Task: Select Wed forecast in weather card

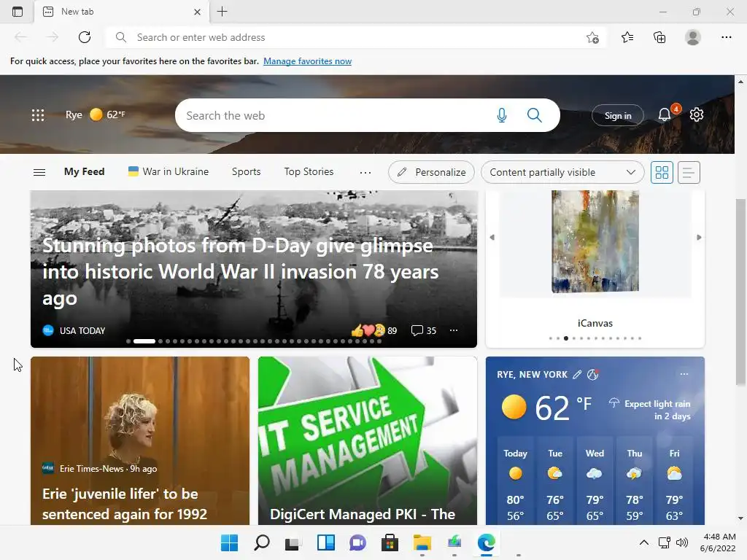Action: (595, 481)
